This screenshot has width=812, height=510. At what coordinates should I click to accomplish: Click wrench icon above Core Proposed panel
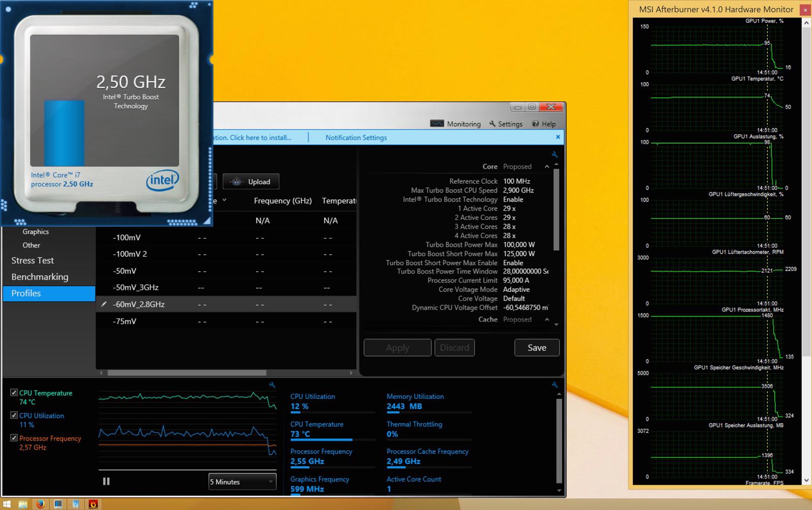(555, 154)
